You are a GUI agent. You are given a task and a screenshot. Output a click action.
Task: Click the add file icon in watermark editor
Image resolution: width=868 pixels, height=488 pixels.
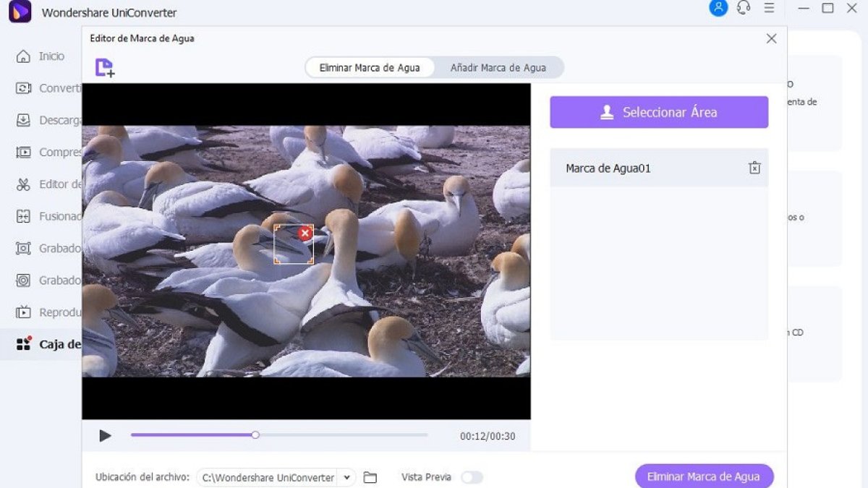click(105, 68)
